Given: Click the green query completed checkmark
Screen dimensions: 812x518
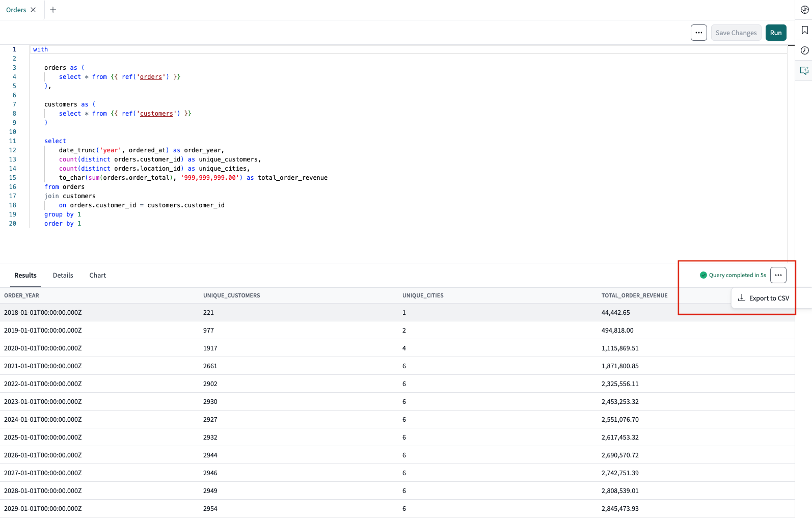Looking at the screenshot, I should click(703, 275).
